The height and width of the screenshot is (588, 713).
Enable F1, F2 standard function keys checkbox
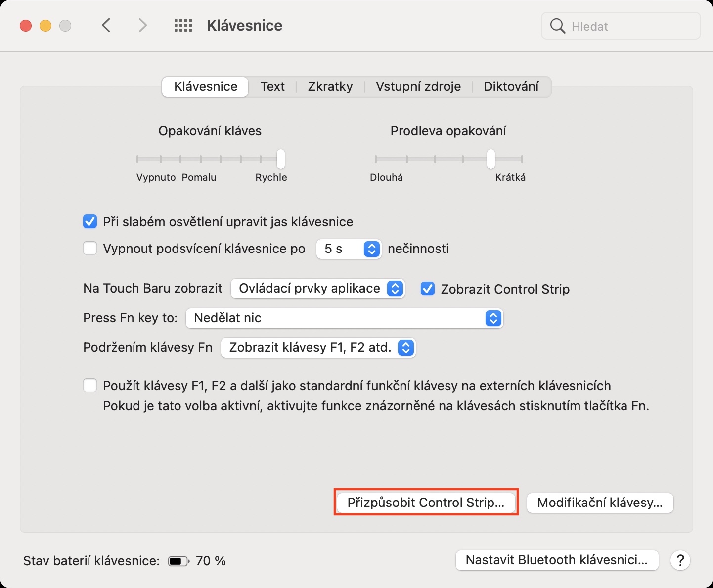(90, 385)
